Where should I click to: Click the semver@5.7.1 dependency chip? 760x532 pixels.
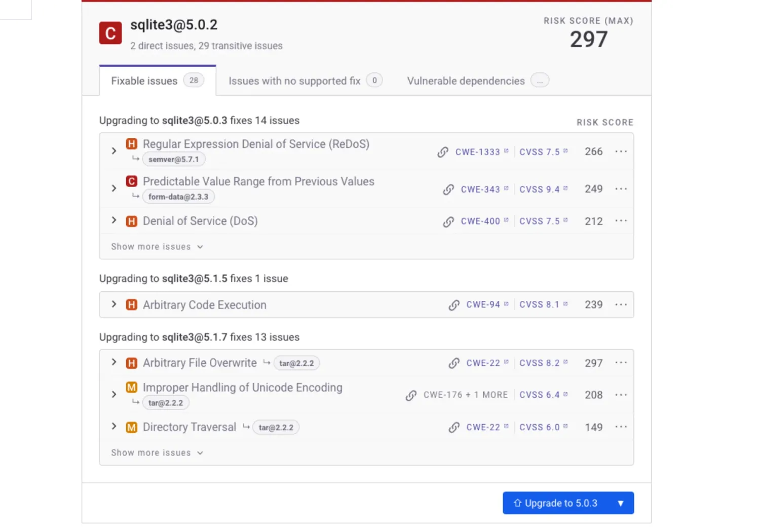coord(174,160)
